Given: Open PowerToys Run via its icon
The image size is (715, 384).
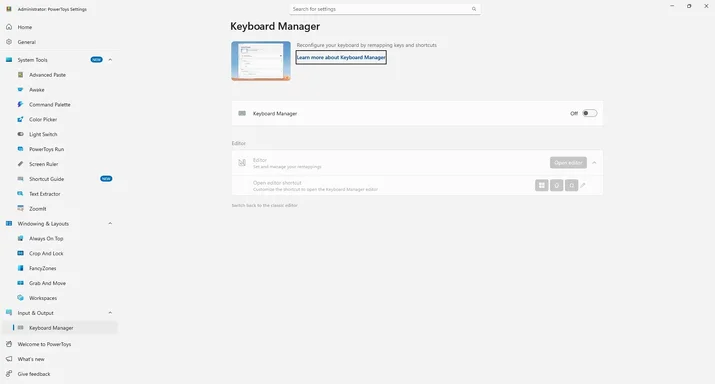Looking at the screenshot, I should [21, 149].
